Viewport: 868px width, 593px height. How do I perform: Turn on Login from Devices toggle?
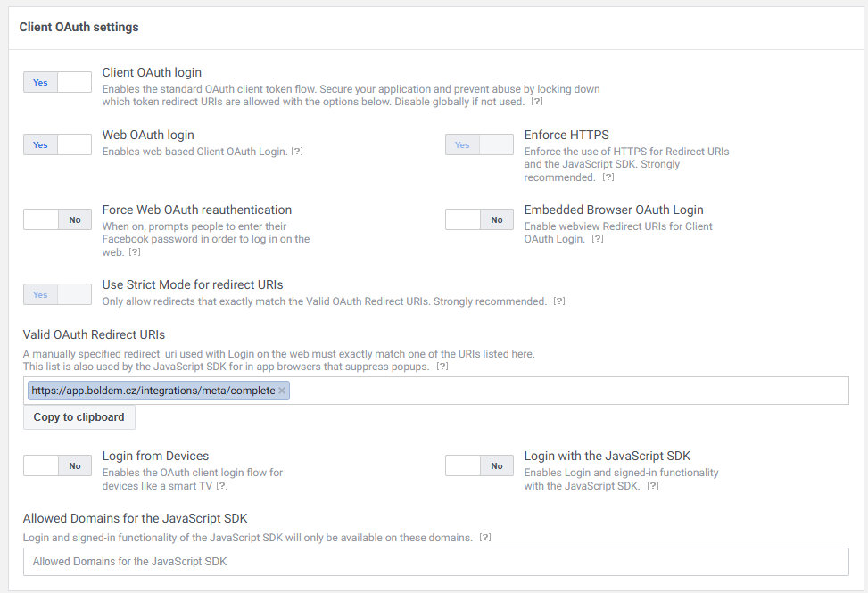click(58, 465)
